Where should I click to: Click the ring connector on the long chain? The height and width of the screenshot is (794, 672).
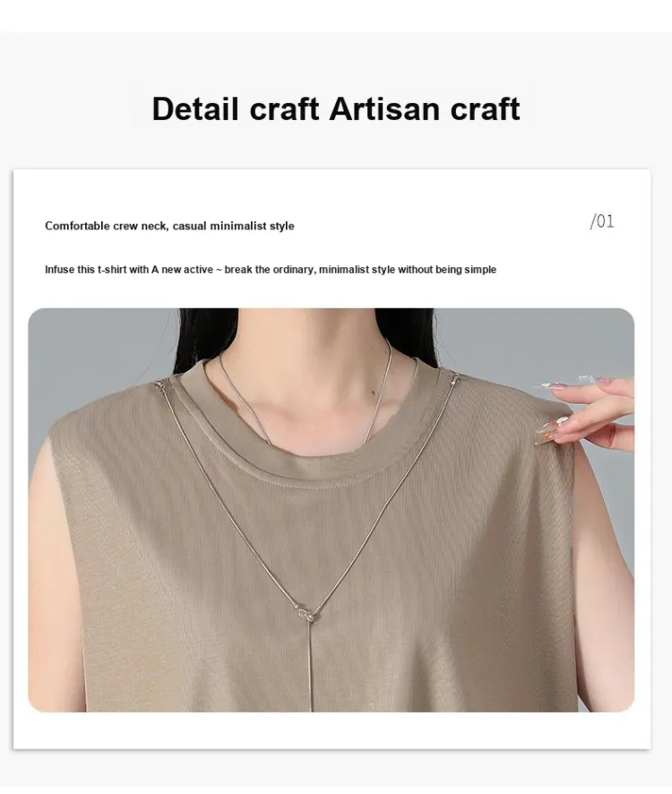point(304,612)
